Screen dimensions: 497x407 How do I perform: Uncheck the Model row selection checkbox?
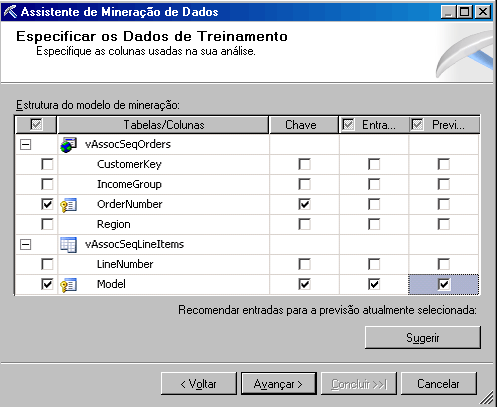point(47,284)
